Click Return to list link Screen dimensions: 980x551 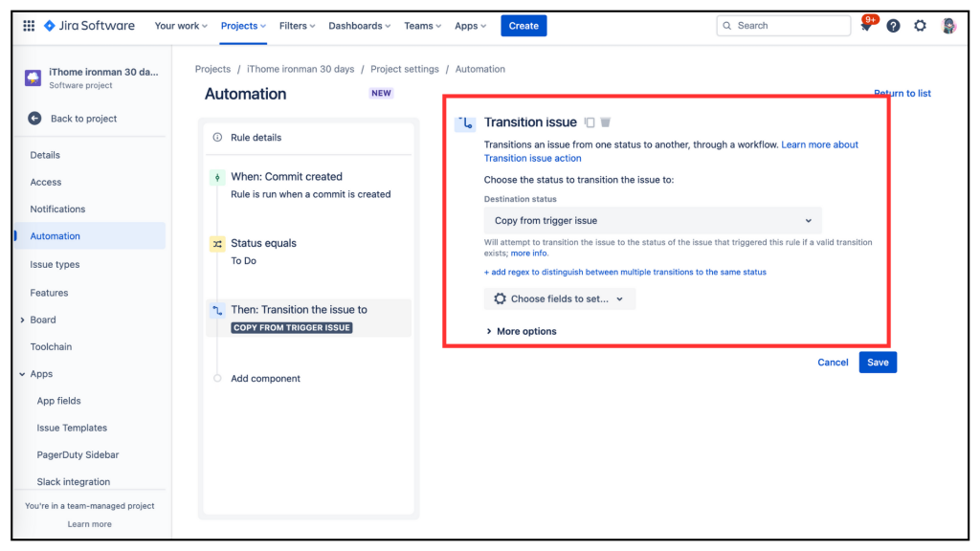tap(902, 93)
